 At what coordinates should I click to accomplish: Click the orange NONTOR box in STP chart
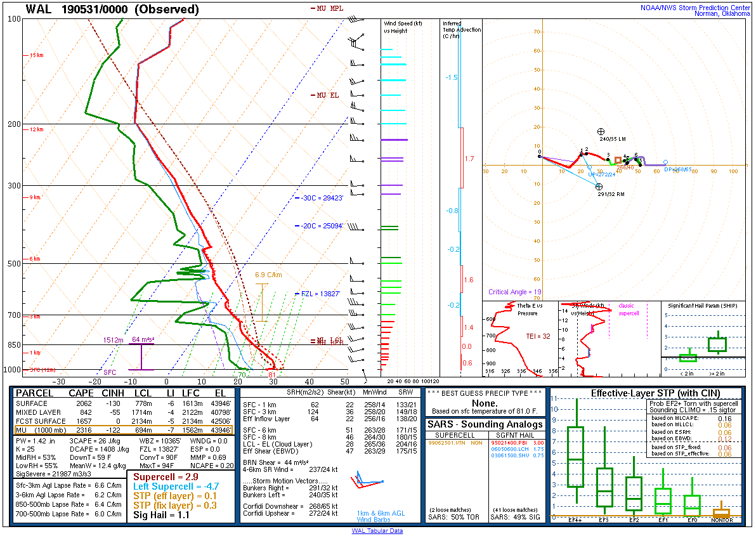coord(721,513)
